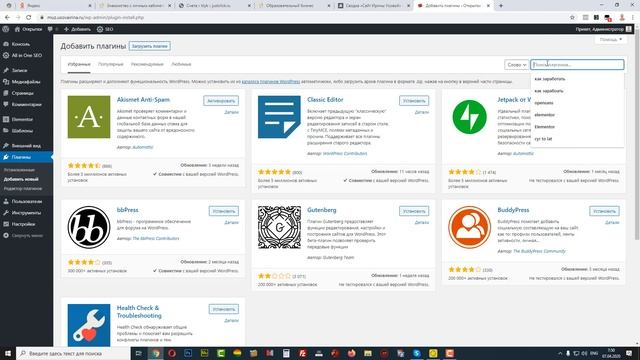The image size is (640, 360).
Task: Expand the Помощь help dropdown
Action: coord(611,40)
